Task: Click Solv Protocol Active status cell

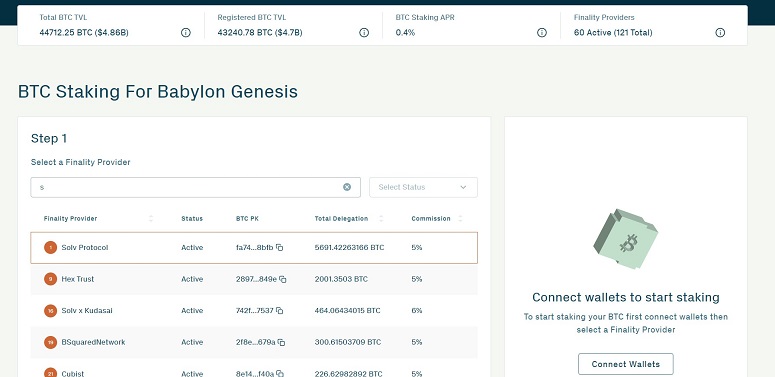Action: (192, 248)
